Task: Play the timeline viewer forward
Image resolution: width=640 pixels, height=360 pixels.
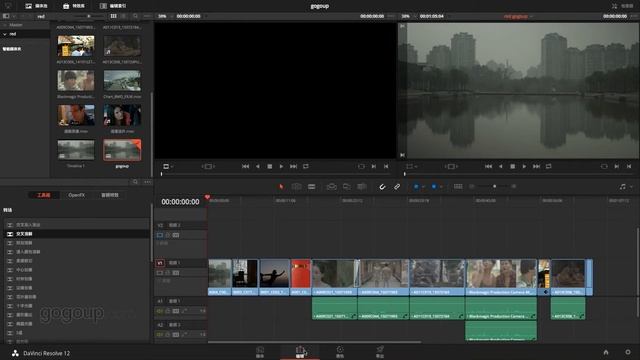Action: click(524, 167)
